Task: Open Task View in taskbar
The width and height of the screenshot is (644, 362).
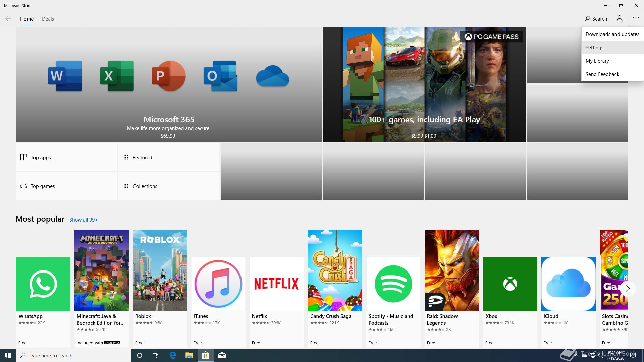Action: [x=156, y=355]
